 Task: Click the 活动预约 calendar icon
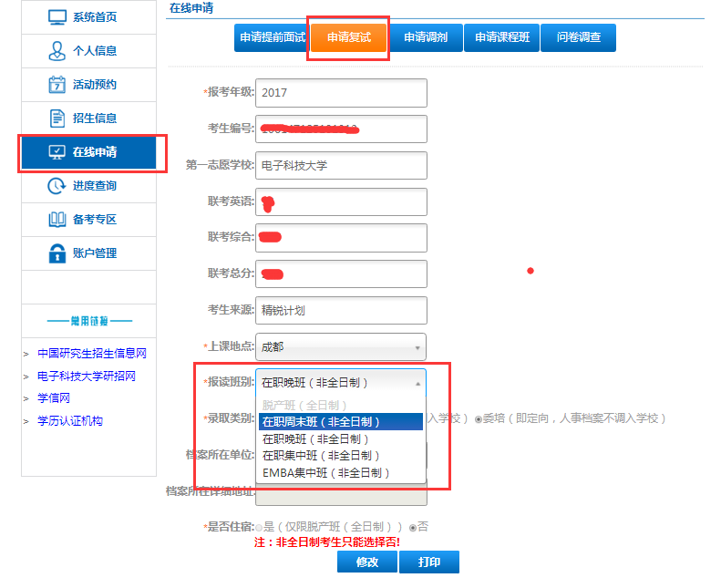pyautogui.click(x=57, y=85)
